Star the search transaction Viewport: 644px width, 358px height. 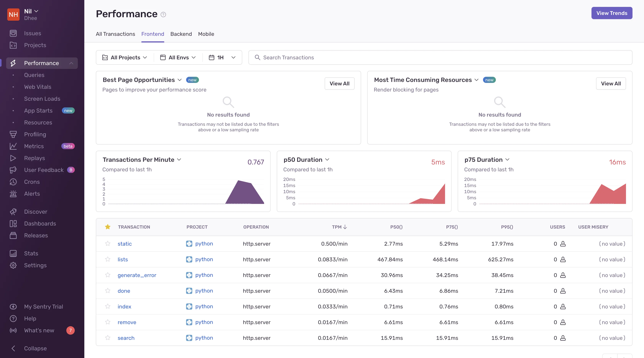click(x=108, y=338)
